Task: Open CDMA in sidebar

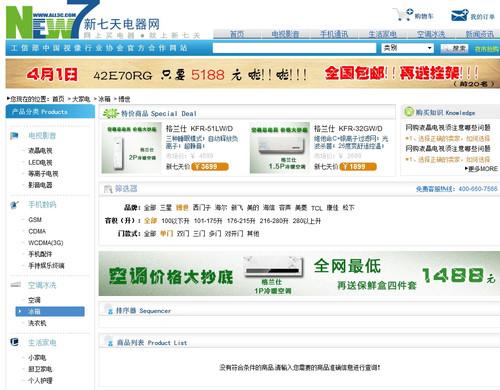Action: click(x=37, y=231)
